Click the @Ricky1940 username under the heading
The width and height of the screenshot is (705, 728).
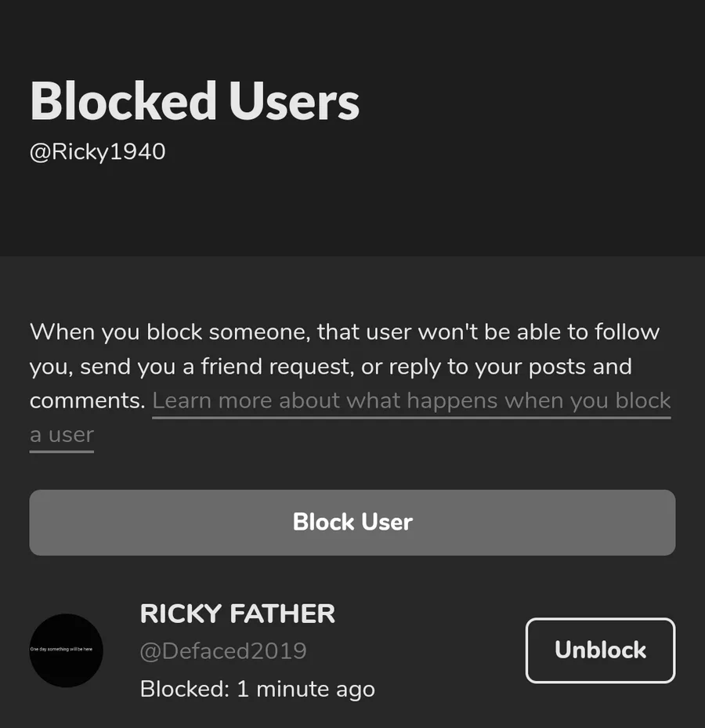point(98,151)
